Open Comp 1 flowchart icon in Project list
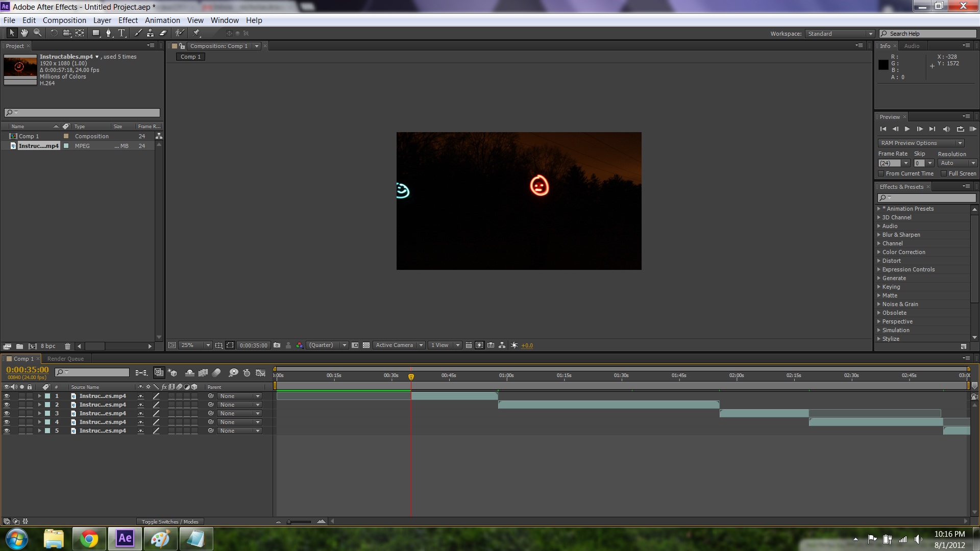This screenshot has height=551, width=980. (159, 136)
